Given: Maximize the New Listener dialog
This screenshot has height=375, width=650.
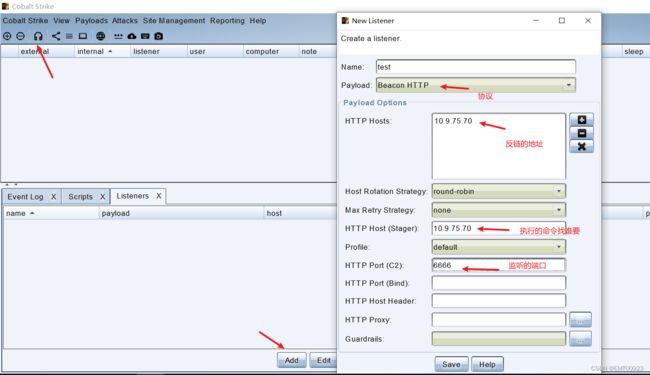Looking at the screenshot, I should click(x=562, y=20).
